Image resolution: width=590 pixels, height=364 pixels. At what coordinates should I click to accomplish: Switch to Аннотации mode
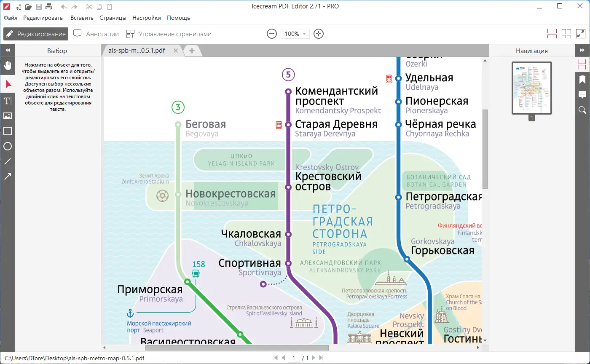tap(96, 34)
